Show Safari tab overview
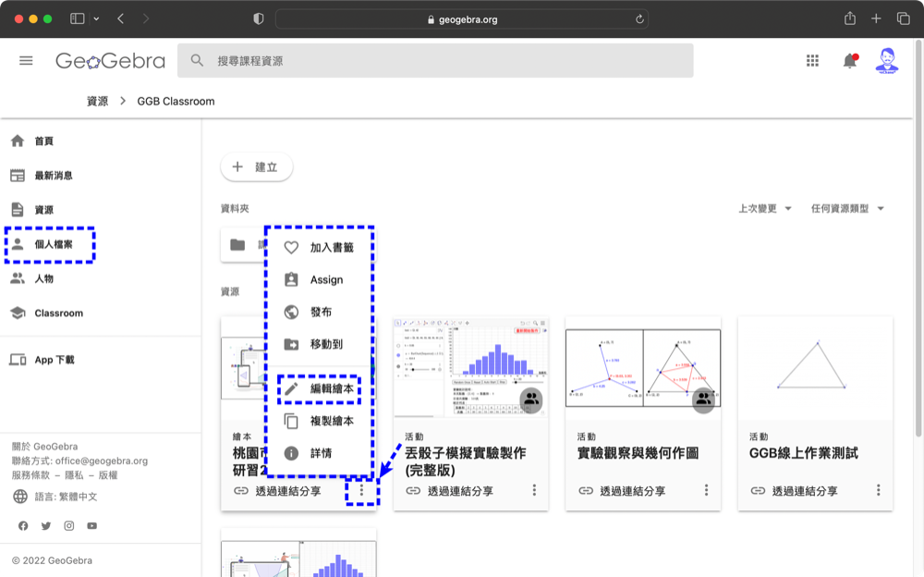 coord(904,18)
